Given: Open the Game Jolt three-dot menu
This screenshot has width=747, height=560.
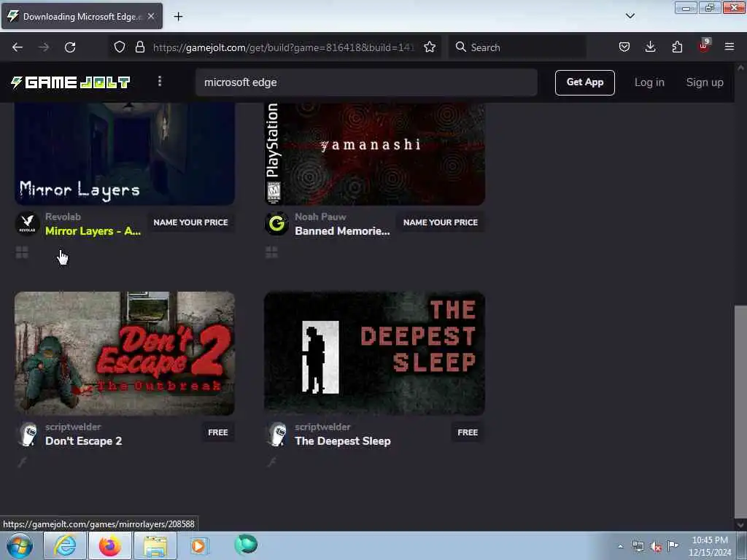Looking at the screenshot, I should [x=160, y=82].
